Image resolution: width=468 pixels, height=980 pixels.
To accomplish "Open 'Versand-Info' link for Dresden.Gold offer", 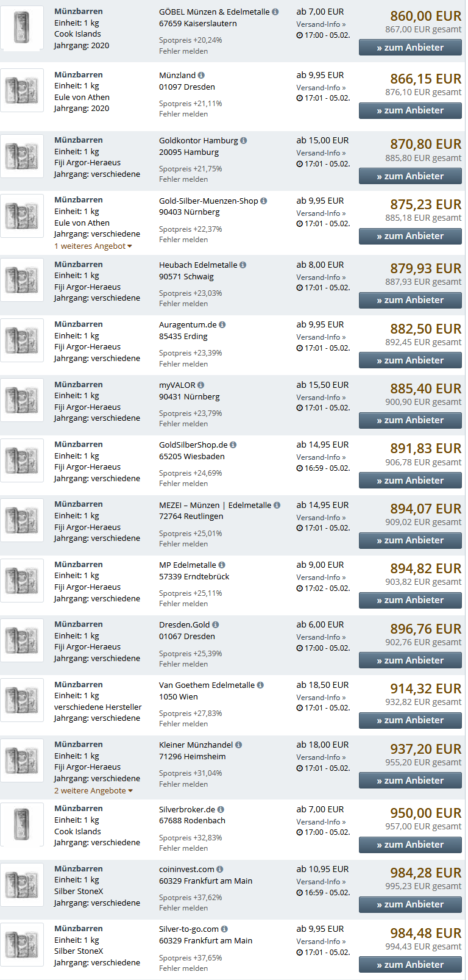I will click(321, 637).
